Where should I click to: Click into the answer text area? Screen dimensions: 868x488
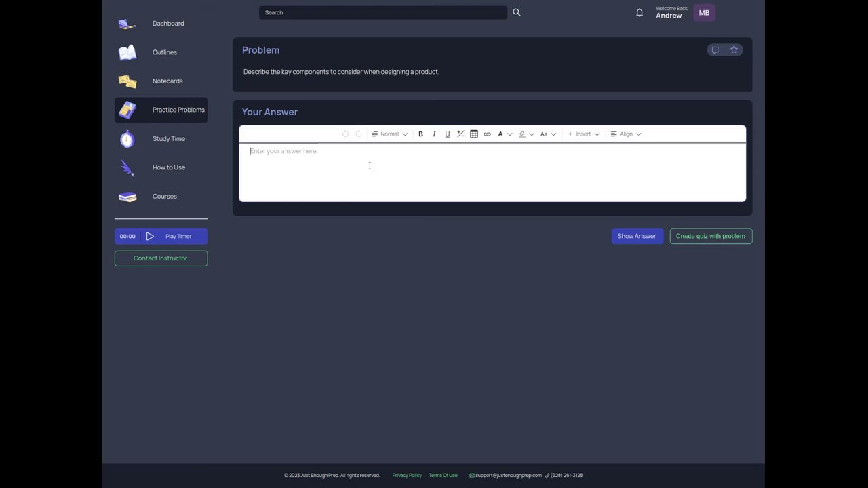(x=492, y=172)
